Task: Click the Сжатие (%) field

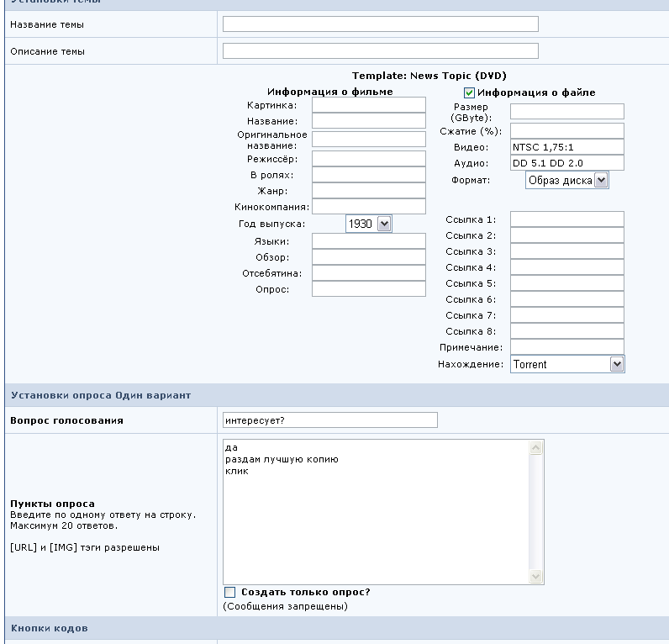Action: [567, 131]
